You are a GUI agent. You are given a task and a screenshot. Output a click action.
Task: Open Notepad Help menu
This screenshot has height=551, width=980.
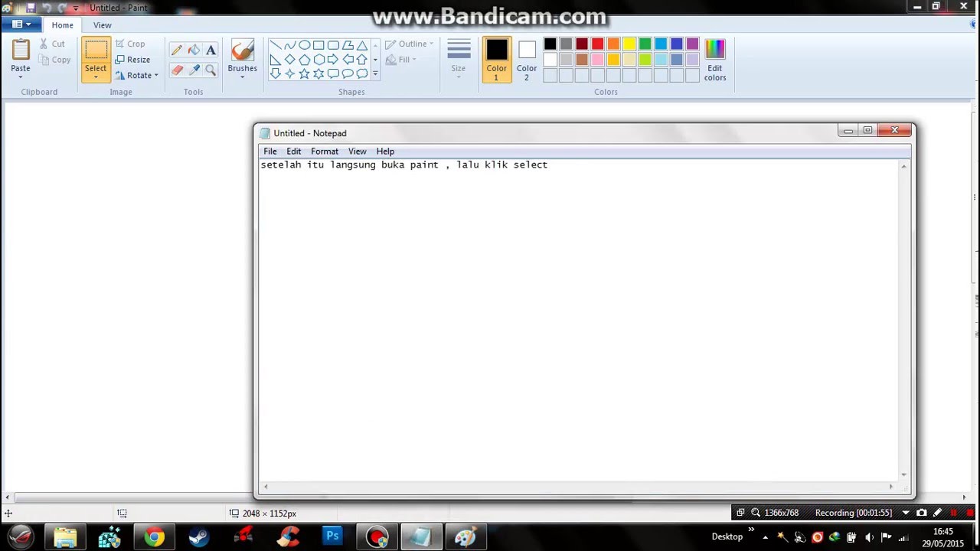coord(385,152)
